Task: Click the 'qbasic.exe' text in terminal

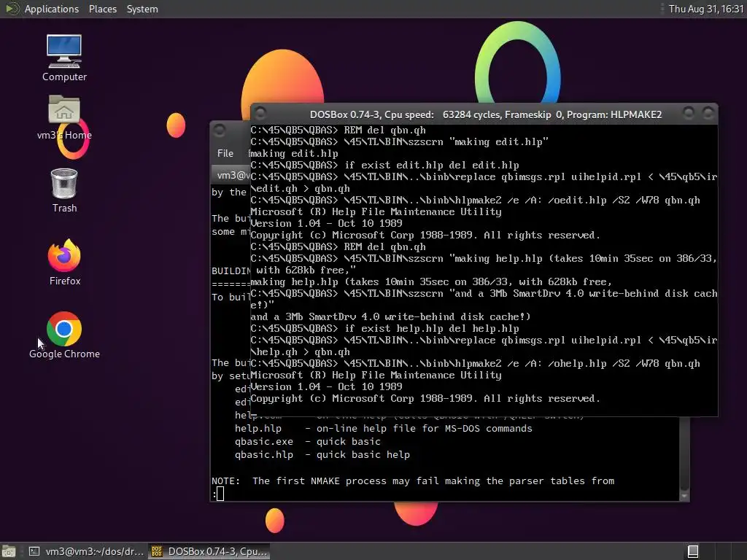Action: click(x=264, y=441)
